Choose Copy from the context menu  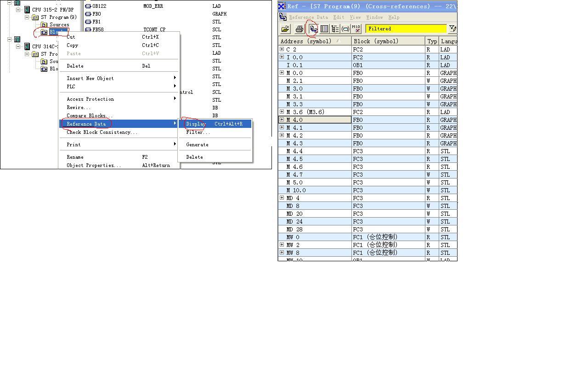[119, 45]
